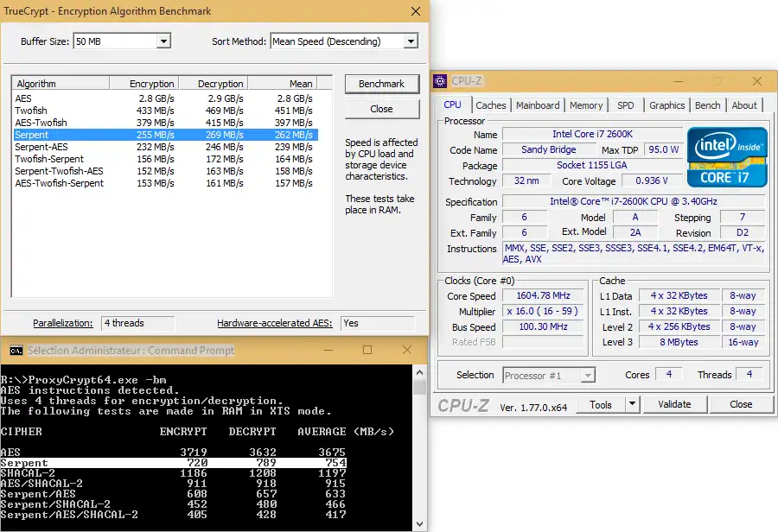Click the CPU-Z title bar app icon
The width and height of the screenshot is (778, 532).
pyautogui.click(x=440, y=81)
